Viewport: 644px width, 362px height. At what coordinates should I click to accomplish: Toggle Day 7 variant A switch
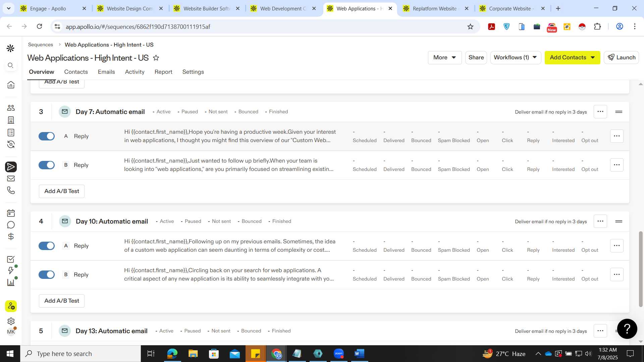point(47,136)
